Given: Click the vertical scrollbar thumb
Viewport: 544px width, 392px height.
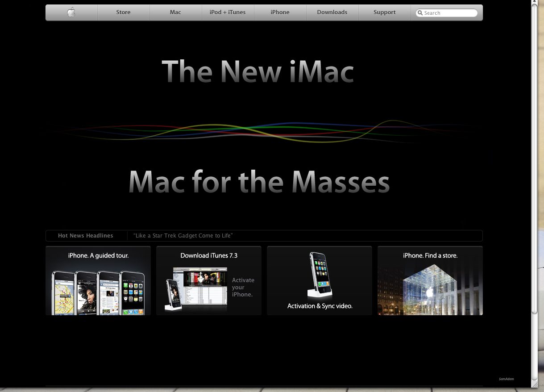Looking at the screenshot, I should pyautogui.click(x=535, y=158).
